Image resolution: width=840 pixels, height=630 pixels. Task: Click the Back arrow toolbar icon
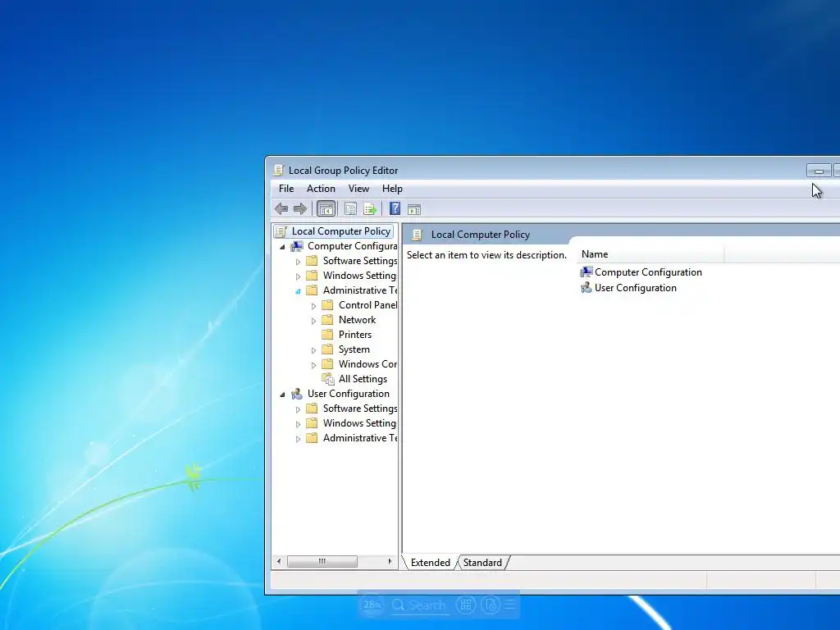[281, 209]
